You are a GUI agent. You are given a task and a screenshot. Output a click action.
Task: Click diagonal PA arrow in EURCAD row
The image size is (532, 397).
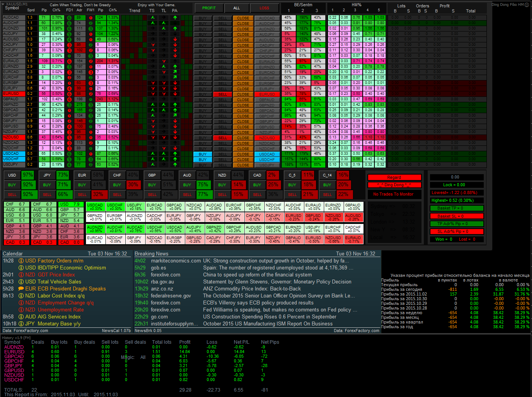(175, 72)
